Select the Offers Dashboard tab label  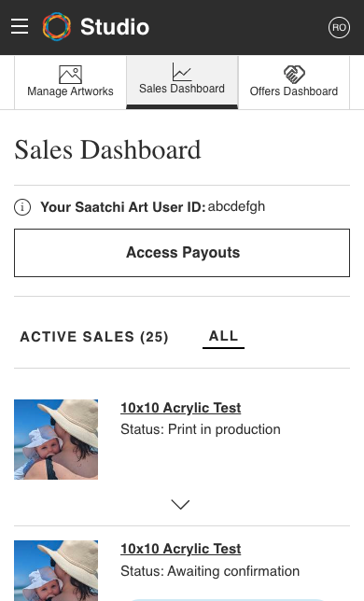tap(294, 91)
